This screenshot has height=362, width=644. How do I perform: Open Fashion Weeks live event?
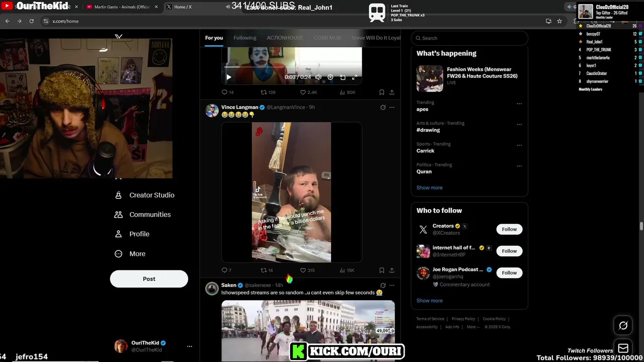tap(469, 78)
